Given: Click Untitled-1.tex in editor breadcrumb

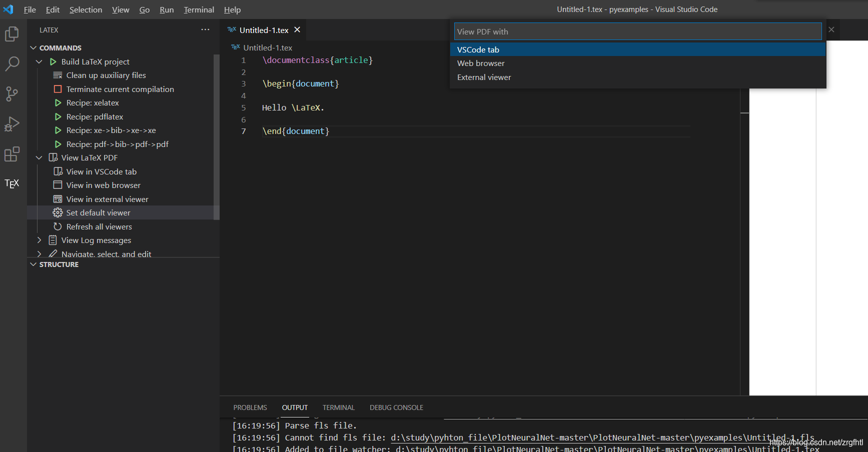Looking at the screenshot, I should click(x=268, y=47).
